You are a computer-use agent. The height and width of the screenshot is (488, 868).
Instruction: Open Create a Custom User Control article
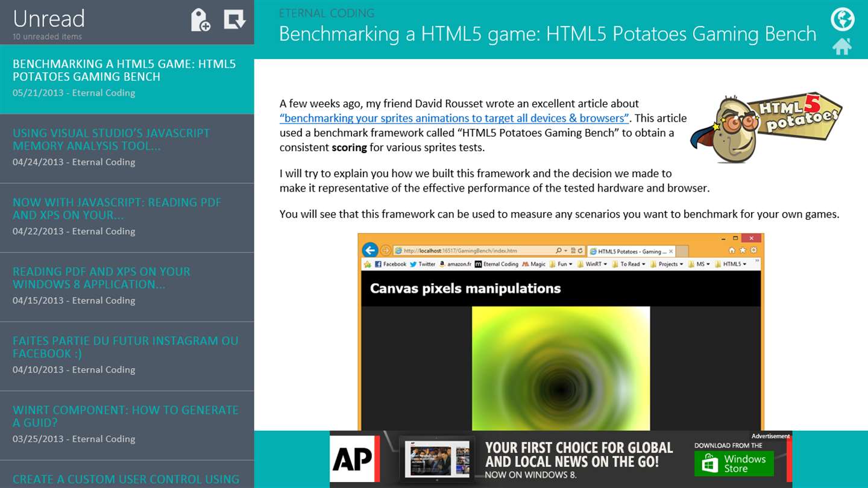127,475
